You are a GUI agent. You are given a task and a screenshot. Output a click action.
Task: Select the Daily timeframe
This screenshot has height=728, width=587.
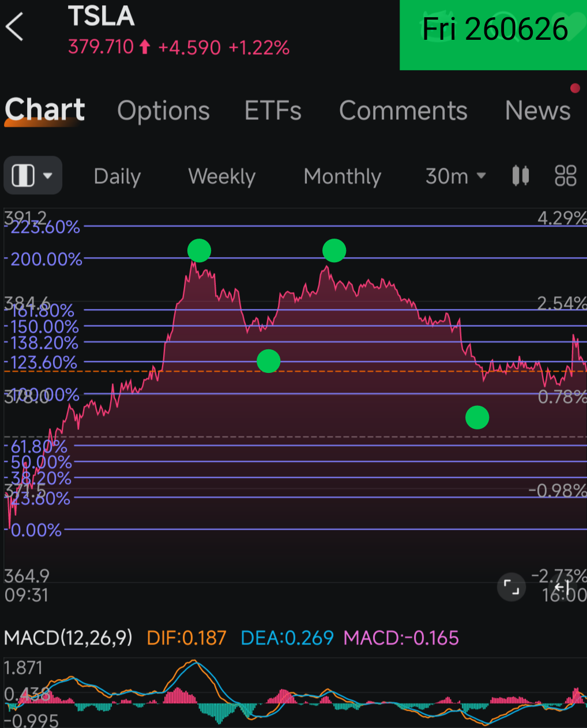click(x=117, y=176)
